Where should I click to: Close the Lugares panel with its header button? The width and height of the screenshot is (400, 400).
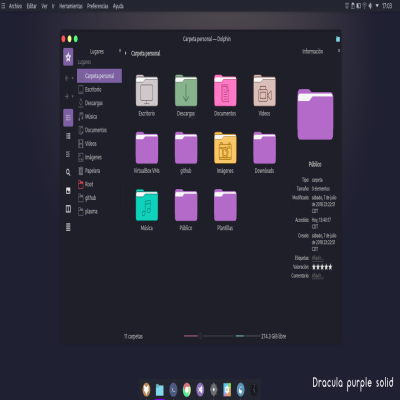[120, 51]
